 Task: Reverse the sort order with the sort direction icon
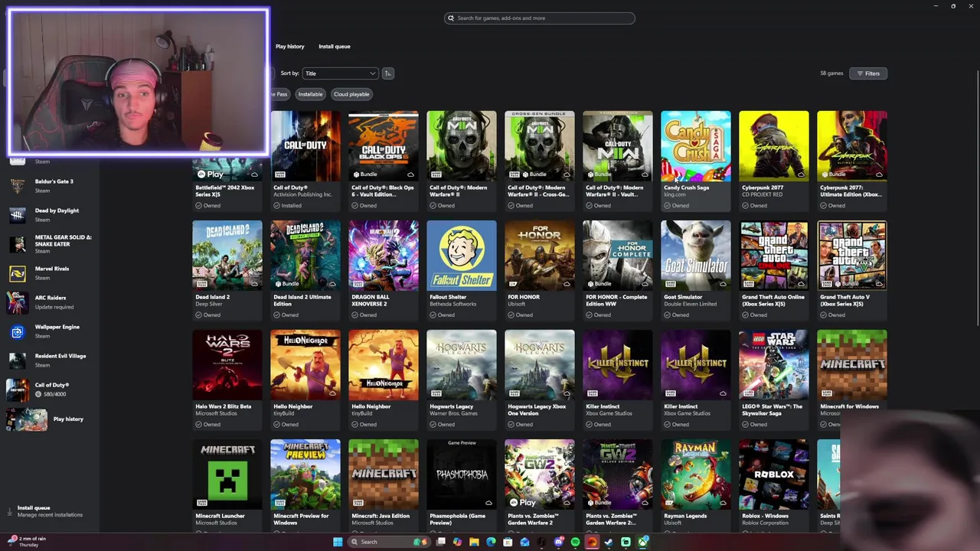(388, 73)
